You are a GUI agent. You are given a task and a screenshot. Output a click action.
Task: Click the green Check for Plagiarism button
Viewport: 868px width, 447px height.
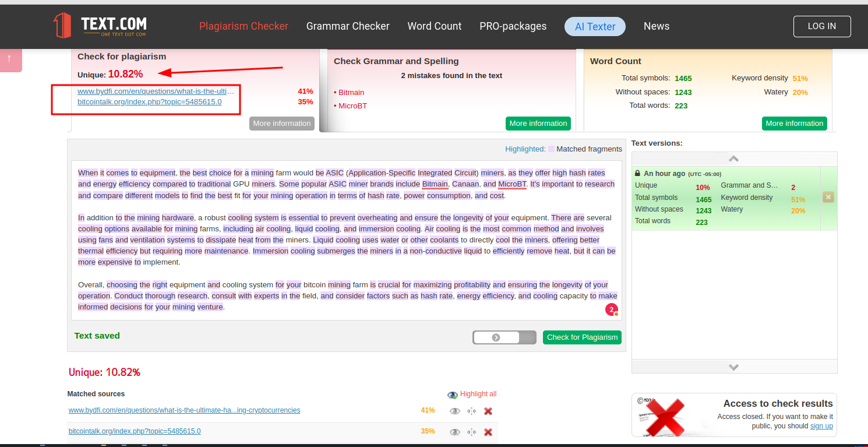[x=582, y=337]
